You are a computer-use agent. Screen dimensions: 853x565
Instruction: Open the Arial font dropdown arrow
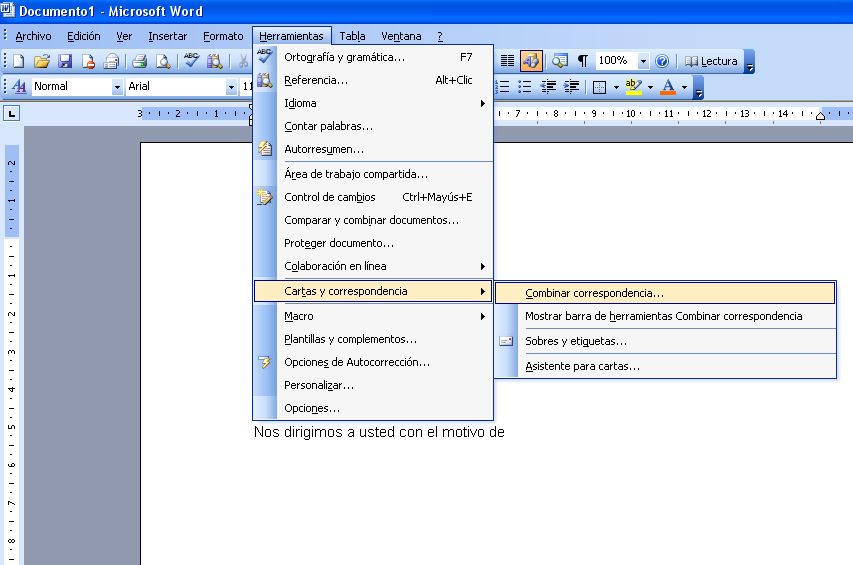click(231, 87)
